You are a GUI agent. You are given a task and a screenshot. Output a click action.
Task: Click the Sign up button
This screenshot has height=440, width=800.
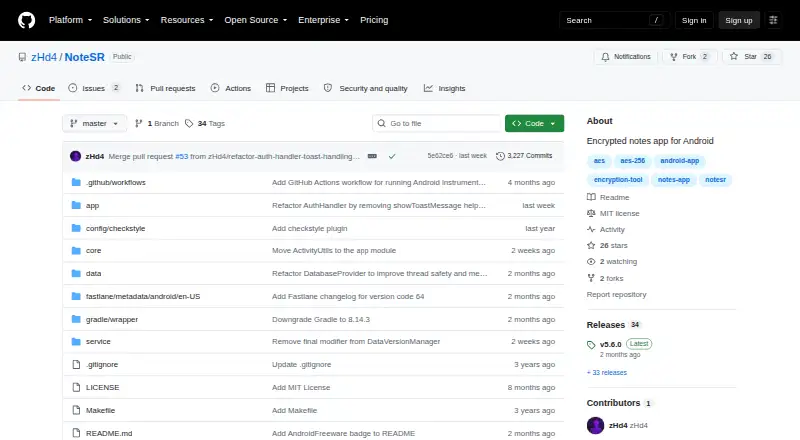[739, 20]
